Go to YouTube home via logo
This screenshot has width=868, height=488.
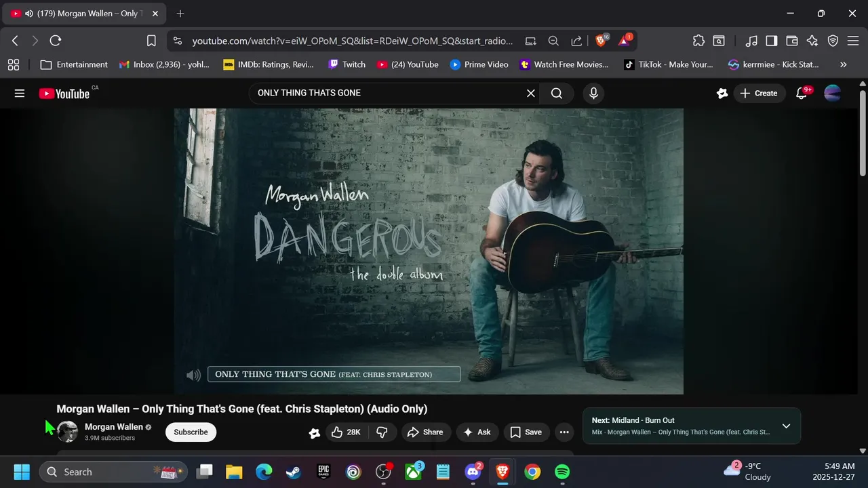point(64,94)
